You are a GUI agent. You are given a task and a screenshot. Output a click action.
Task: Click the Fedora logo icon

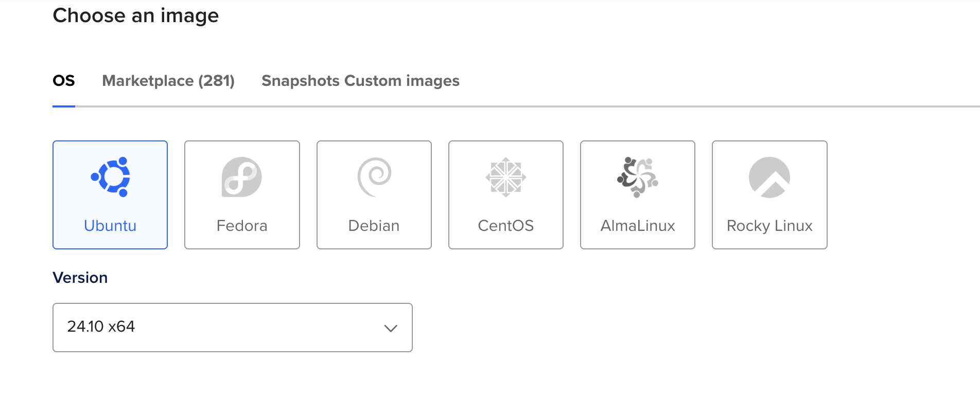pos(242,177)
